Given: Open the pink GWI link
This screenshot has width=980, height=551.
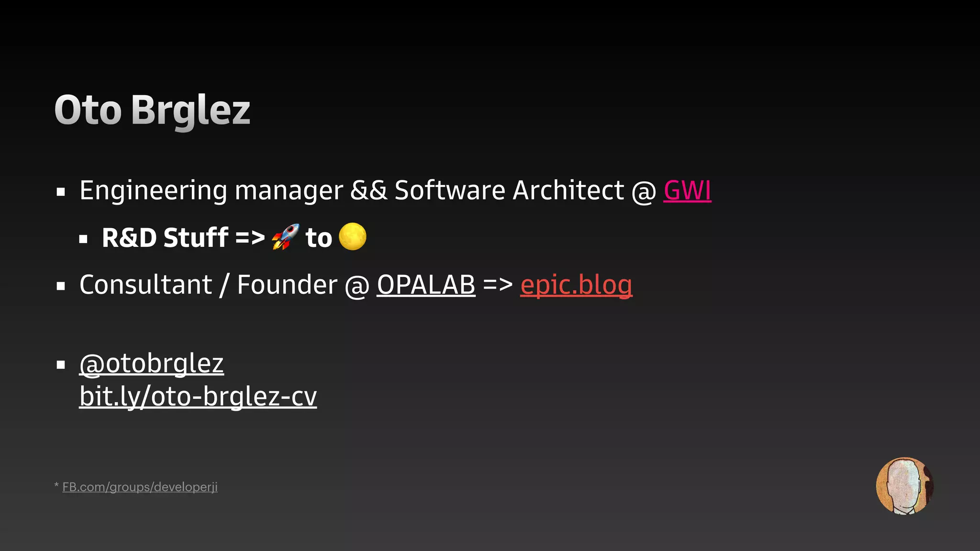Looking at the screenshot, I should point(687,190).
